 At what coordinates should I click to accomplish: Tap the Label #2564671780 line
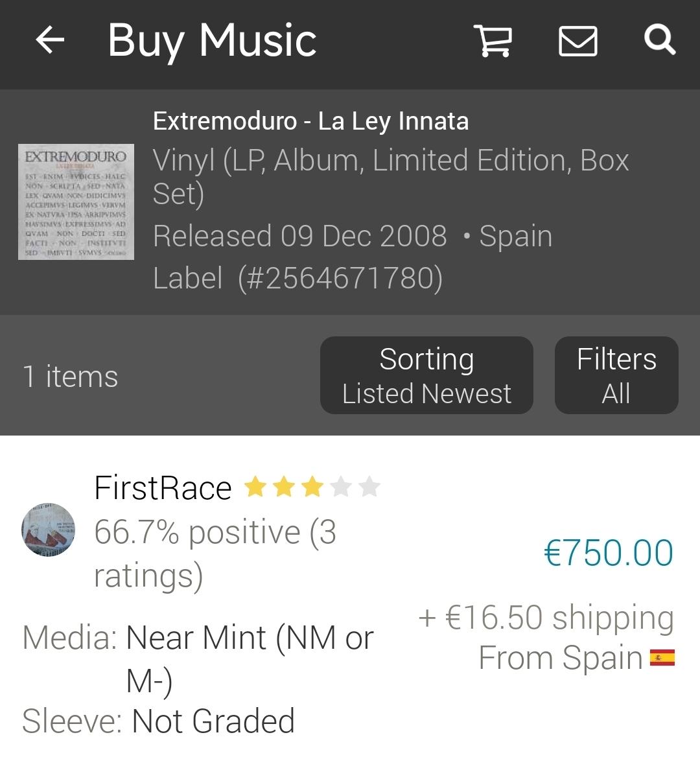[x=297, y=278]
